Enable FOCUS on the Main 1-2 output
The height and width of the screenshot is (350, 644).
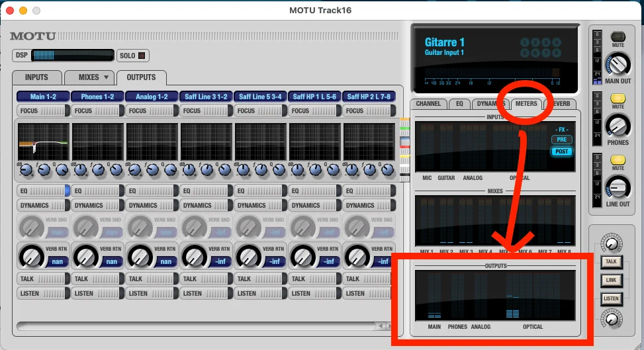[43, 110]
